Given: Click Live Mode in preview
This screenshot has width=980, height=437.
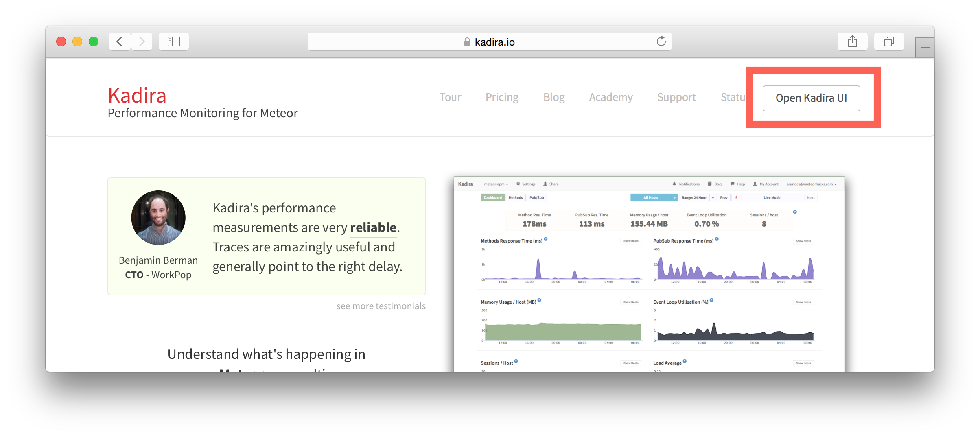Looking at the screenshot, I should click(x=772, y=198).
